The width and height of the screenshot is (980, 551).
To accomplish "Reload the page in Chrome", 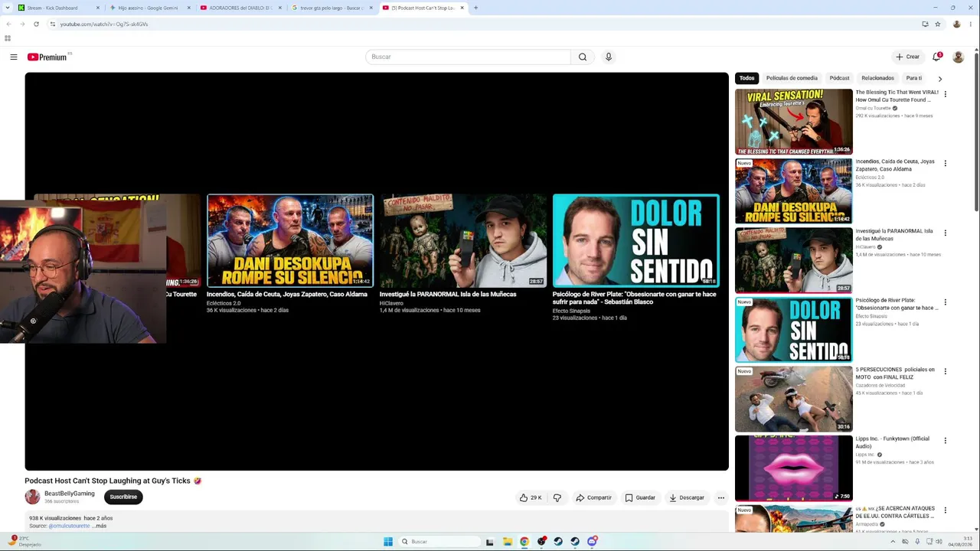I will (36, 24).
